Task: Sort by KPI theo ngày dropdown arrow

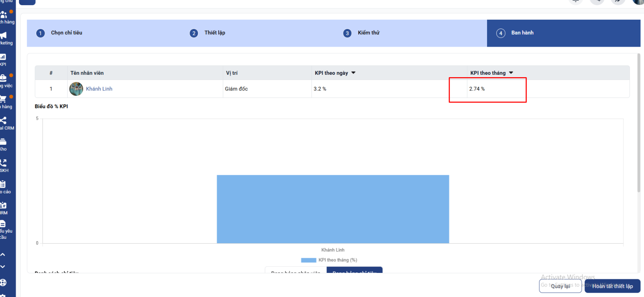Action: (353, 73)
